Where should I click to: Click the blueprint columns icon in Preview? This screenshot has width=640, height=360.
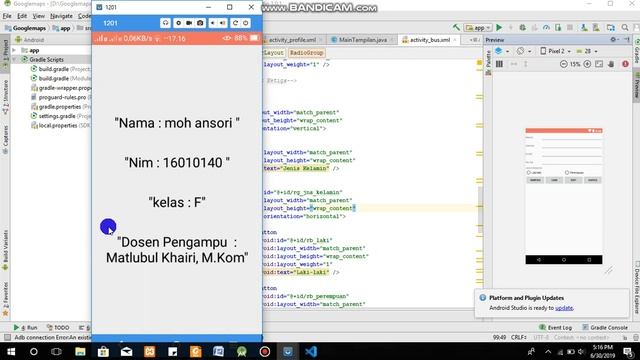pos(499,64)
